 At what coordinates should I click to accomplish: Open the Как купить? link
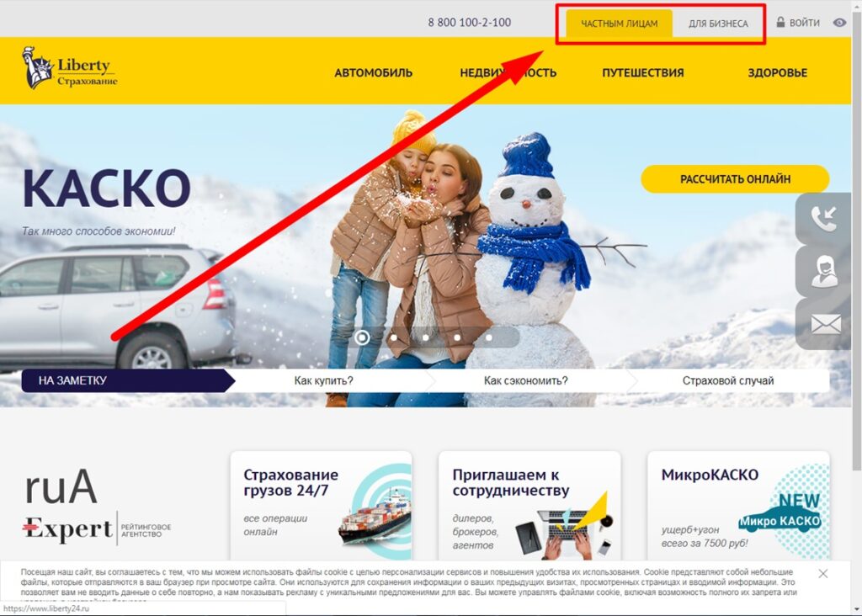click(323, 380)
